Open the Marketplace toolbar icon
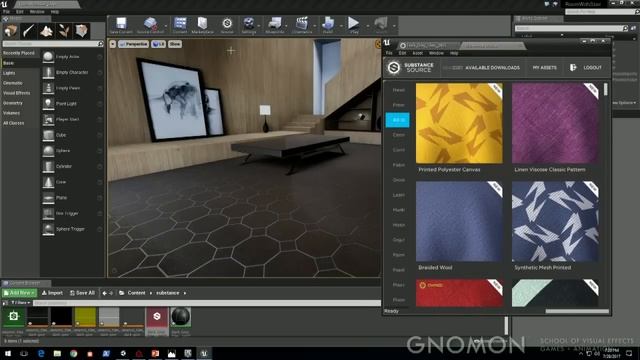Viewport: 640px width, 360px height. (202, 25)
